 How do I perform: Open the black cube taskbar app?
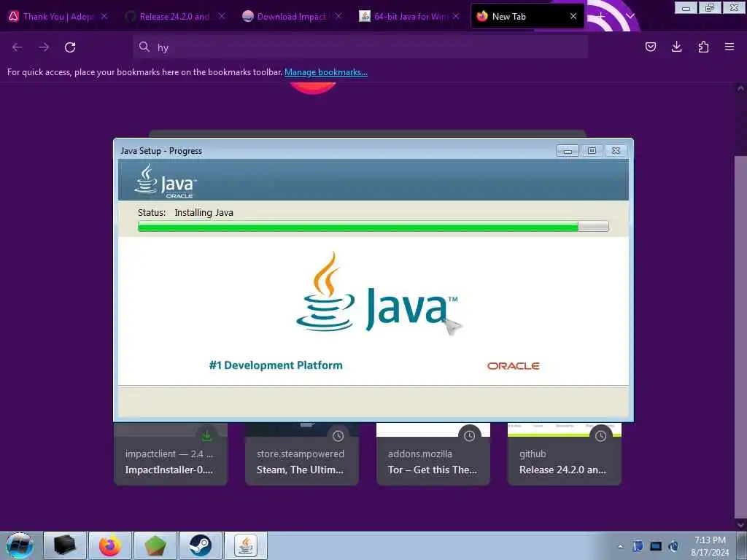pos(65,545)
